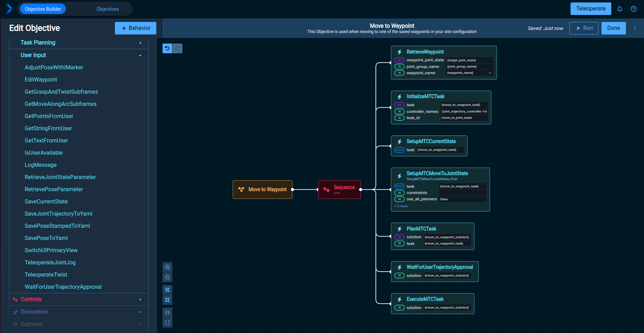Click the RetrieveWaypoint lightning bolt icon
Screen dimensions: 644x333
pos(400,52)
